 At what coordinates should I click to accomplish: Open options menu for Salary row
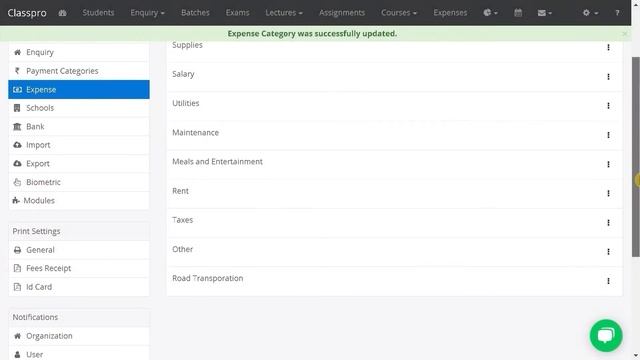click(608, 77)
